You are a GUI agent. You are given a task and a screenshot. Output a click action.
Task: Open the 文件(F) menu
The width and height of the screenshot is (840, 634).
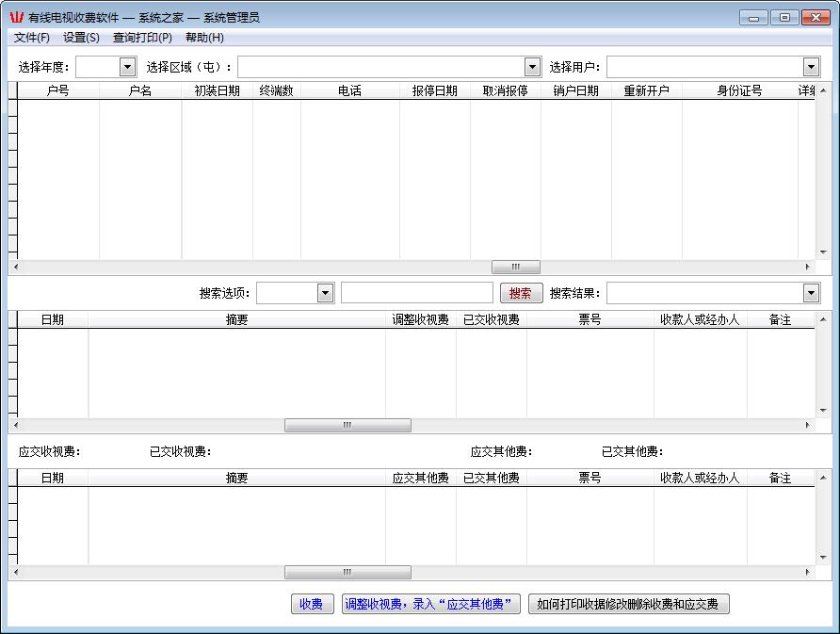tap(32, 38)
